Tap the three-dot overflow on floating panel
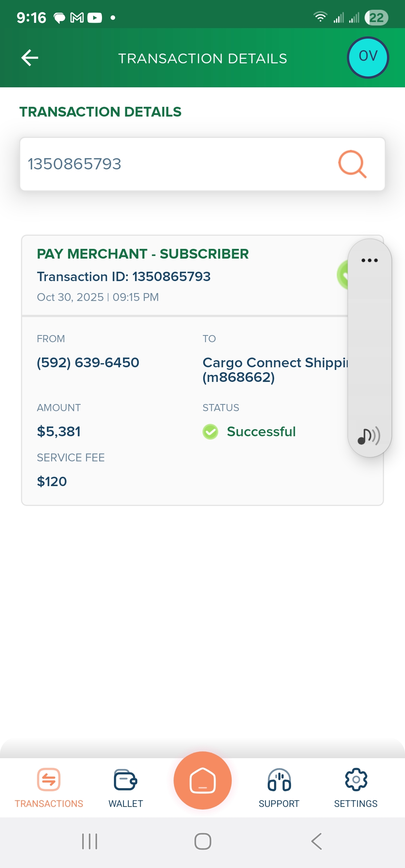This screenshot has width=405, height=868. coord(369,260)
